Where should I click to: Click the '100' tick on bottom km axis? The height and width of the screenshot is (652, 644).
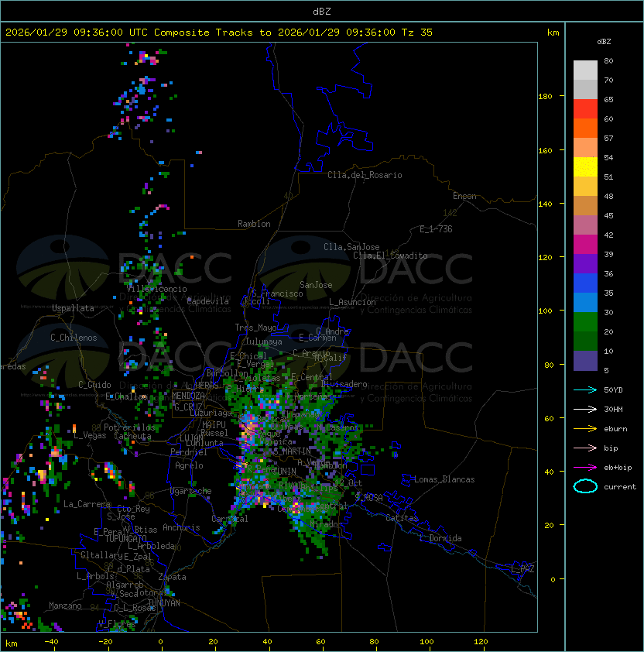click(x=427, y=642)
